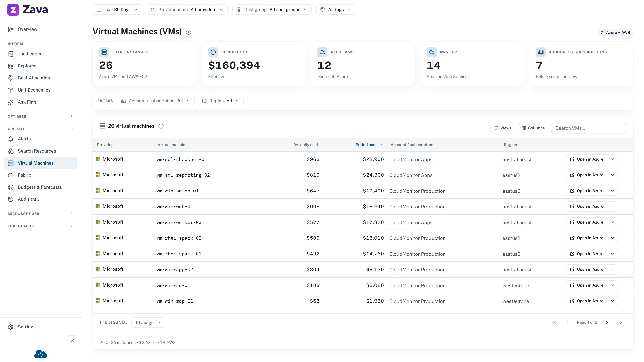Click the Microsoft logo in vm-win-rdp-01 row
This screenshot has width=644, height=362.
(98, 301)
